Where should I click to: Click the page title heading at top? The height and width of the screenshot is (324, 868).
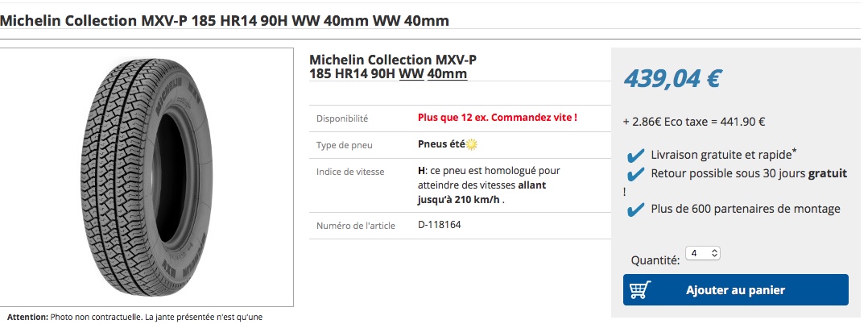[x=225, y=20]
